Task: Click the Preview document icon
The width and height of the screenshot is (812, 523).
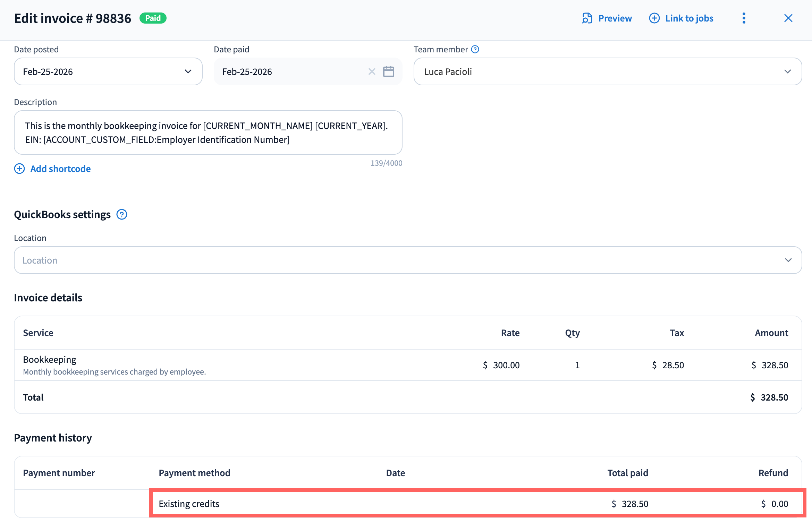Action: pyautogui.click(x=587, y=18)
